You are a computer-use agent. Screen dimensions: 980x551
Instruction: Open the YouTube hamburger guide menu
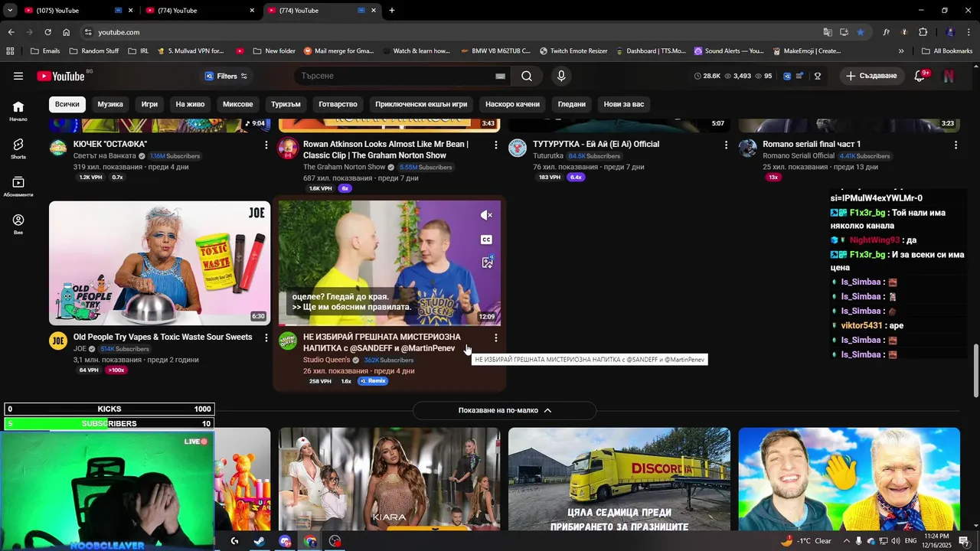point(18,76)
